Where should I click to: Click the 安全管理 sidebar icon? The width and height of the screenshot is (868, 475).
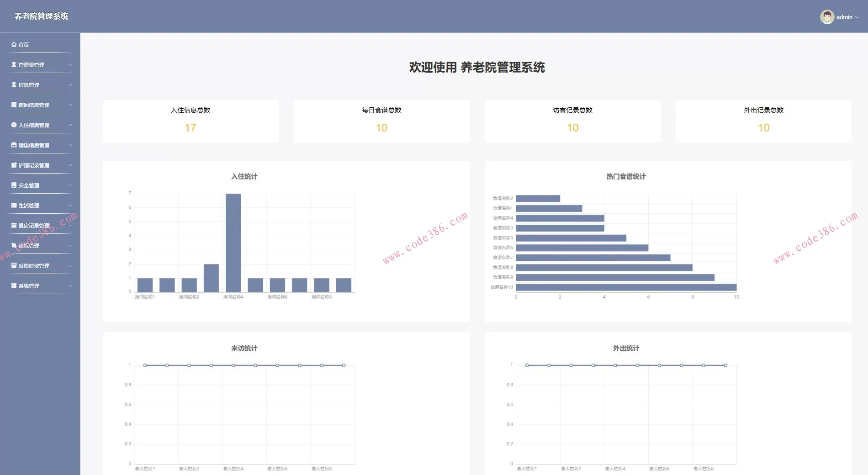(14, 185)
